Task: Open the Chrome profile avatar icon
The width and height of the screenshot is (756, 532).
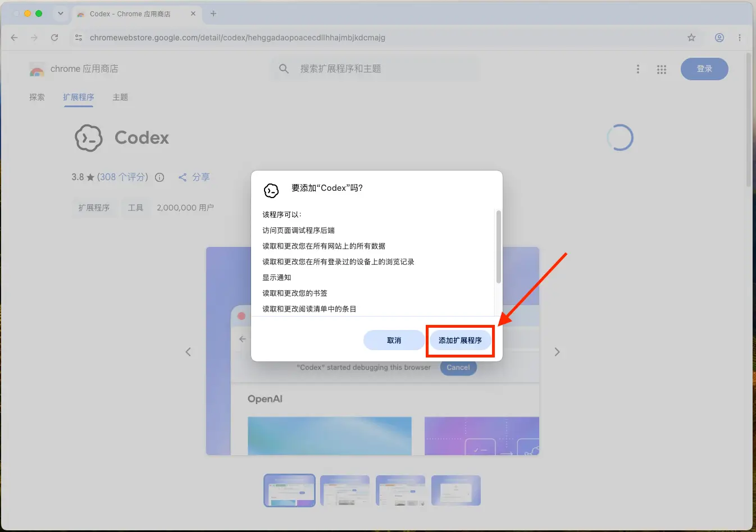Action: tap(719, 38)
